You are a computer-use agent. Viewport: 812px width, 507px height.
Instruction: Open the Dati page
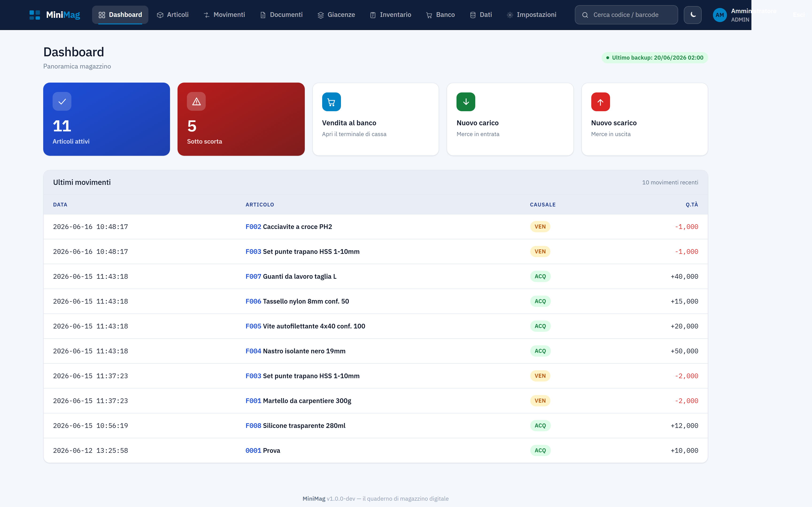[481, 15]
